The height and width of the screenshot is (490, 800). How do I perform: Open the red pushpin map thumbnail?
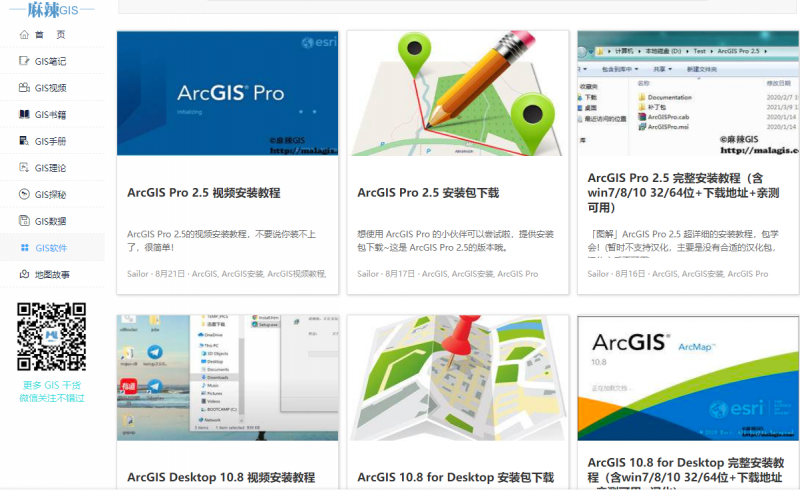pyautogui.click(x=458, y=378)
